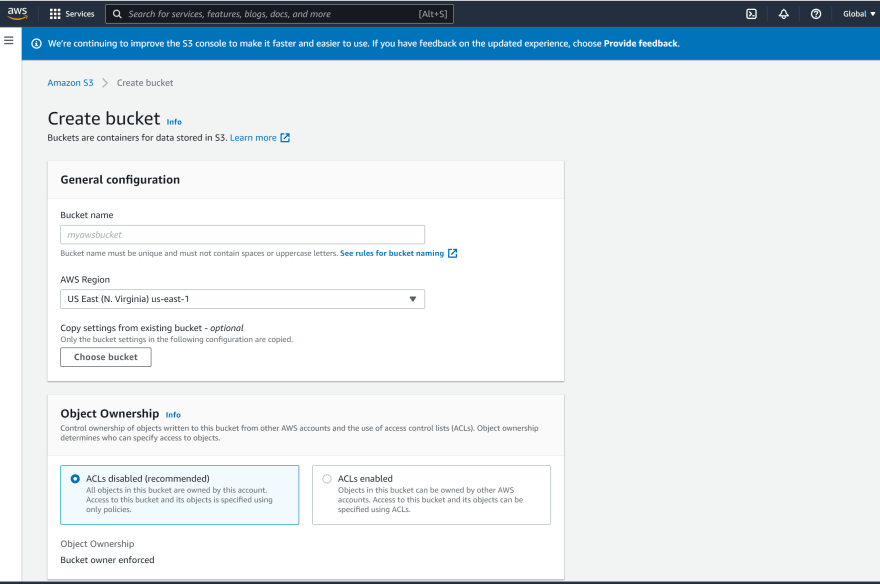
Task: Expand the hamburger side navigation menu
Action: coord(9,40)
